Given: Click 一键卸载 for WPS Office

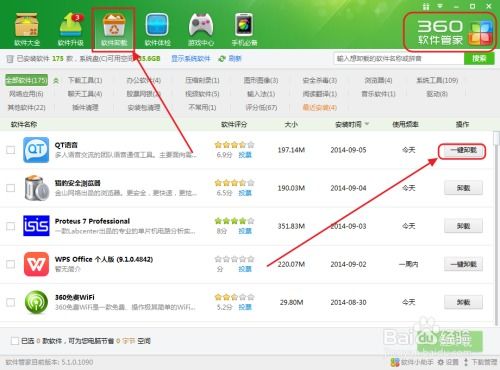Looking at the screenshot, I should 463,264.
